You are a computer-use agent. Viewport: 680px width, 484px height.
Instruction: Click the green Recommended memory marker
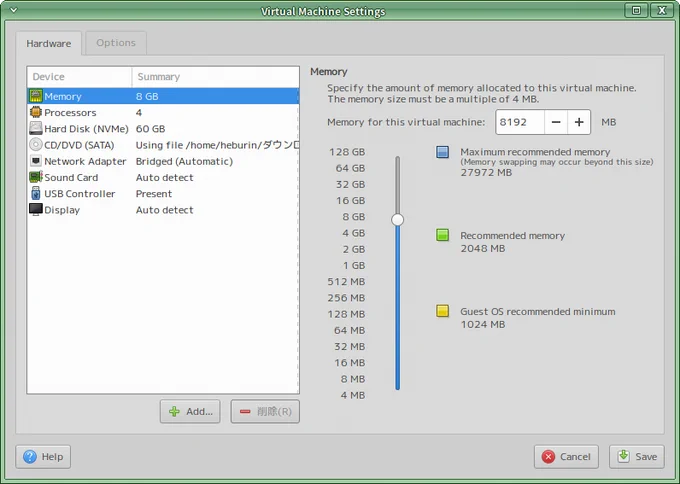click(x=442, y=235)
